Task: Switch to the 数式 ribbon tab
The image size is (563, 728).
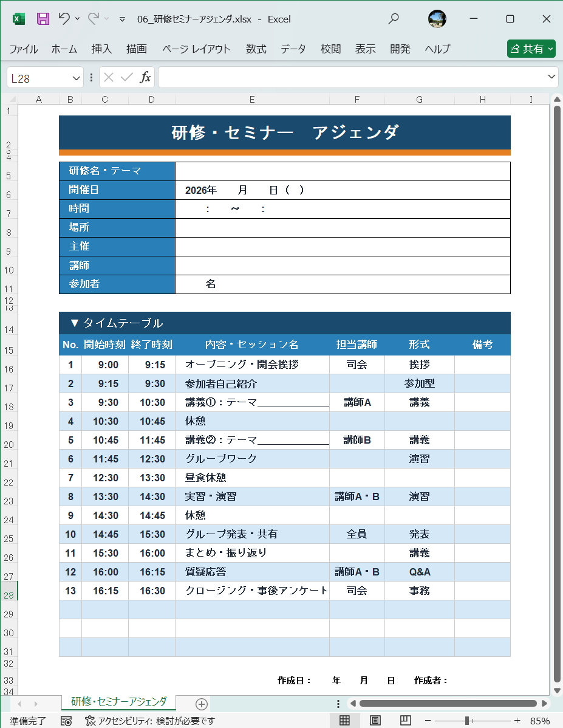Action: [x=256, y=49]
